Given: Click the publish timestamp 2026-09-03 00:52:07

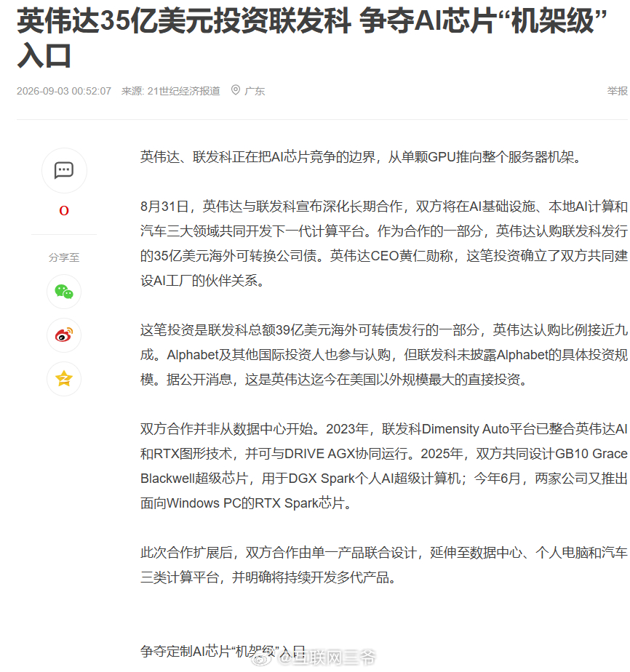Looking at the screenshot, I should [64, 91].
